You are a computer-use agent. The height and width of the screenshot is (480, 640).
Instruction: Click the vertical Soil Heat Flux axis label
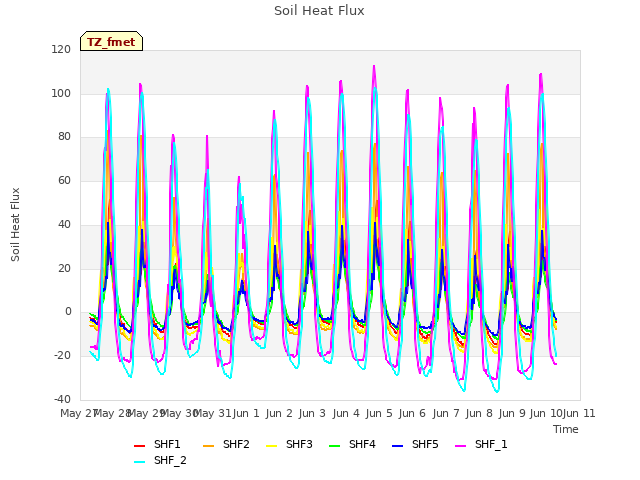coord(15,224)
